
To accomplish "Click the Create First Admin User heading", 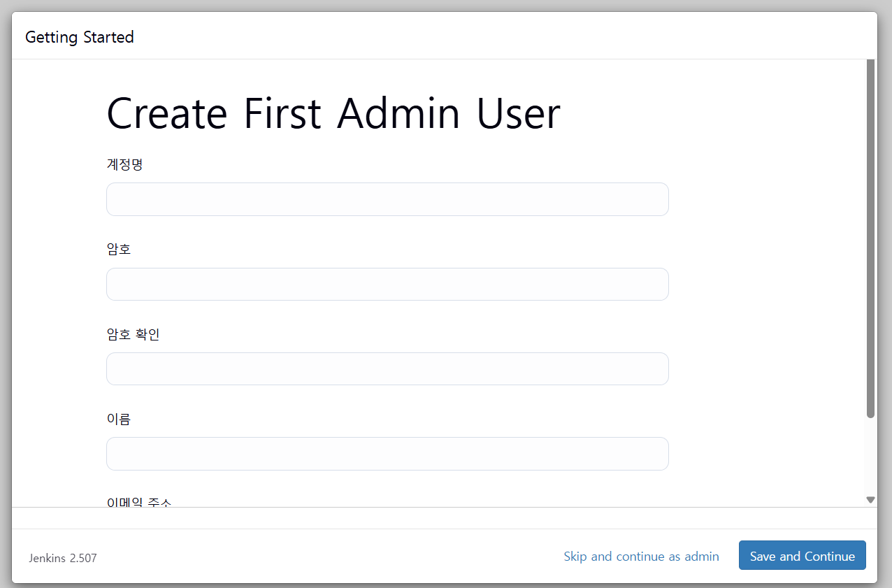I will click(333, 113).
